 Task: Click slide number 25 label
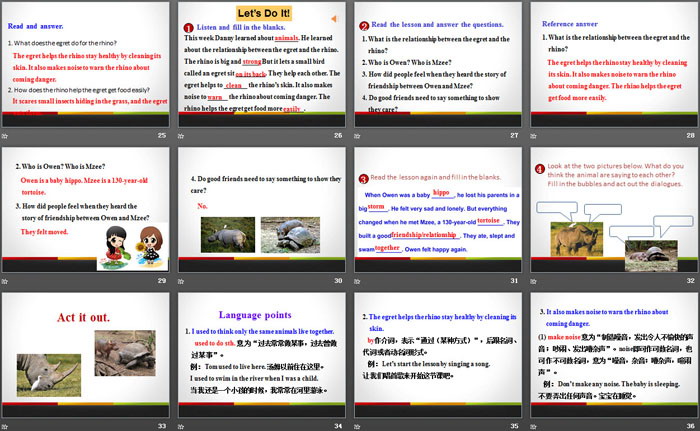tap(162, 135)
